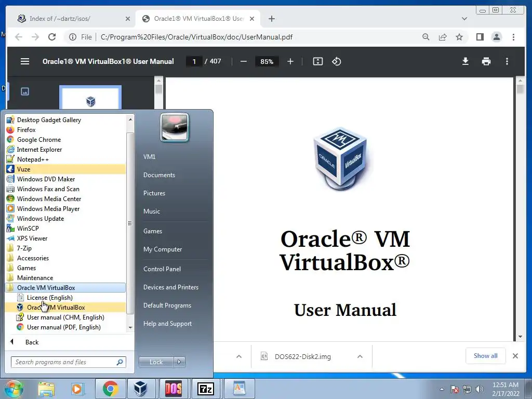Launch Notepad++ from programs list
The width and height of the screenshot is (532, 399).
click(65, 159)
